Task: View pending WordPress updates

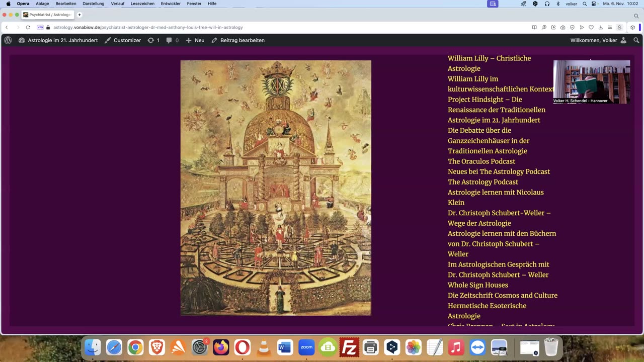Action: coord(153,40)
